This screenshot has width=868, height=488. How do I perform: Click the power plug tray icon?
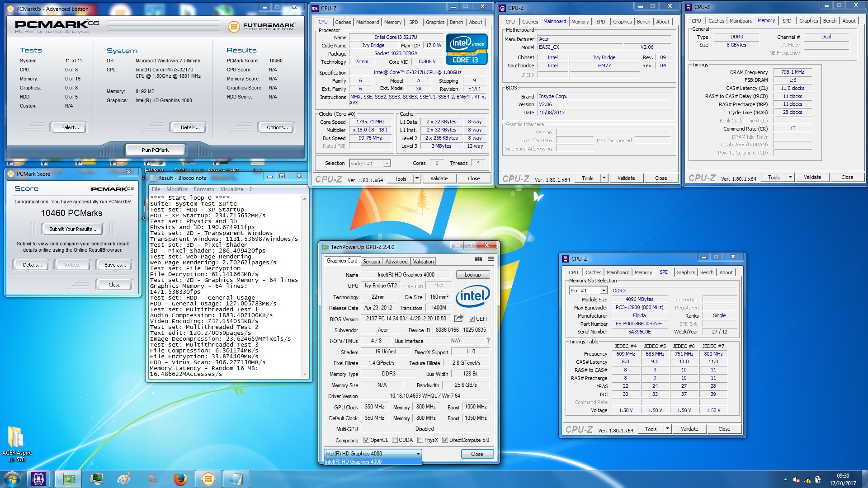point(818,480)
